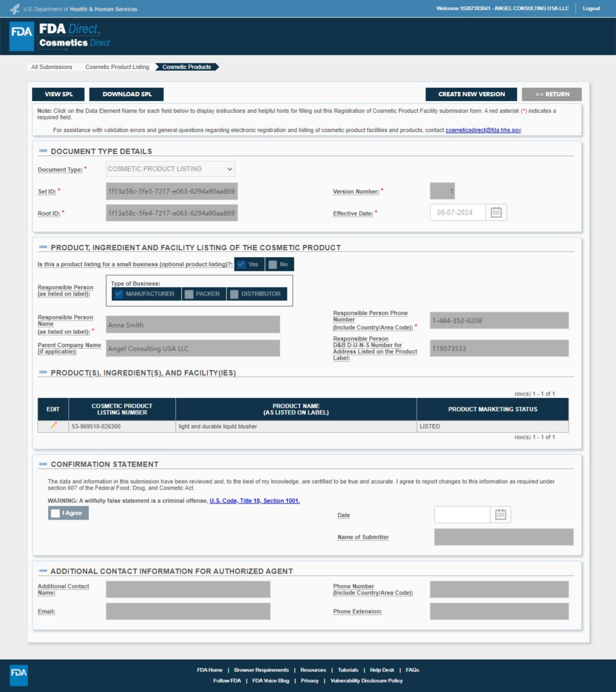Open the confirmation Date calendar picker
Viewport: 616px width, 692px height.
click(x=500, y=515)
